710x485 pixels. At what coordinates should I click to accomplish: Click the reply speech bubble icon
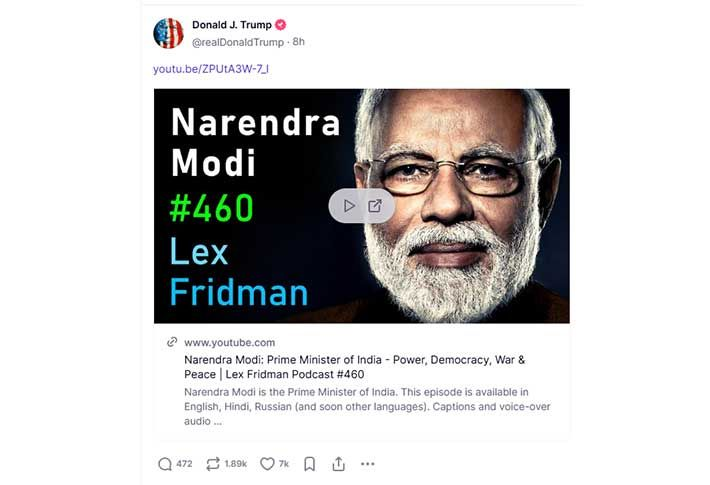(165, 464)
